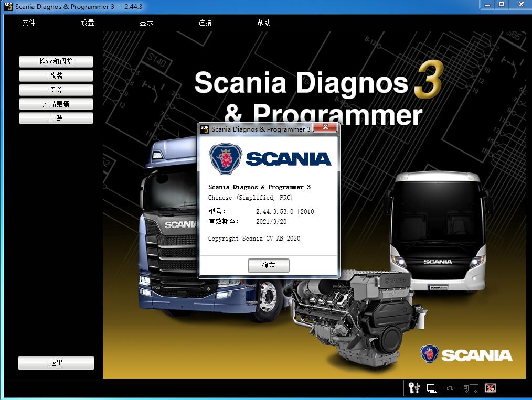
Task: Click the version text 2.44.3.53.0 [2010]
Action: tap(286, 211)
